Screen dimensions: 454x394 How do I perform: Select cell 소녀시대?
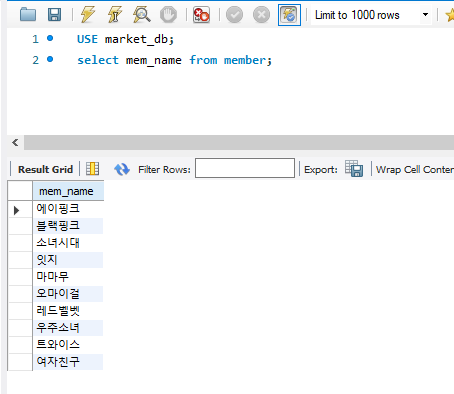pos(68,243)
